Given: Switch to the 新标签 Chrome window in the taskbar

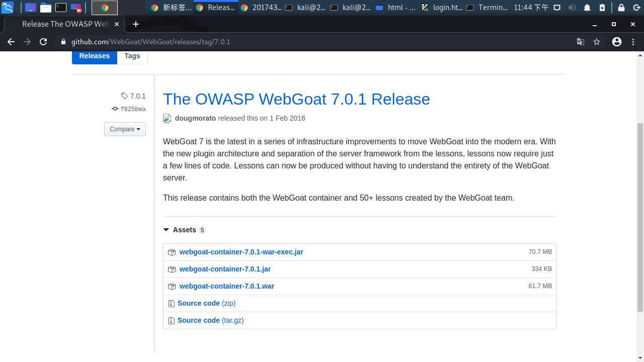Looking at the screenshot, I should tap(171, 8).
